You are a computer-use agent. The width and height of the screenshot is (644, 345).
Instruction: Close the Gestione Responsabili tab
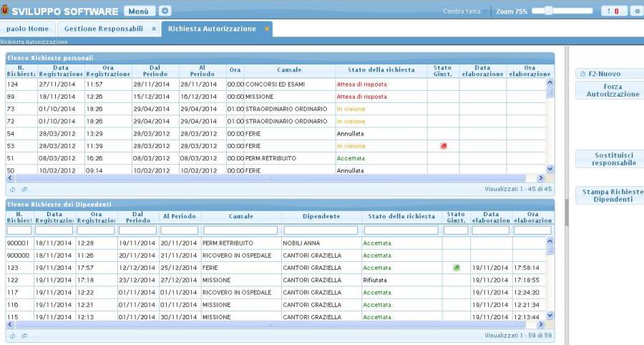pos(154,29)
